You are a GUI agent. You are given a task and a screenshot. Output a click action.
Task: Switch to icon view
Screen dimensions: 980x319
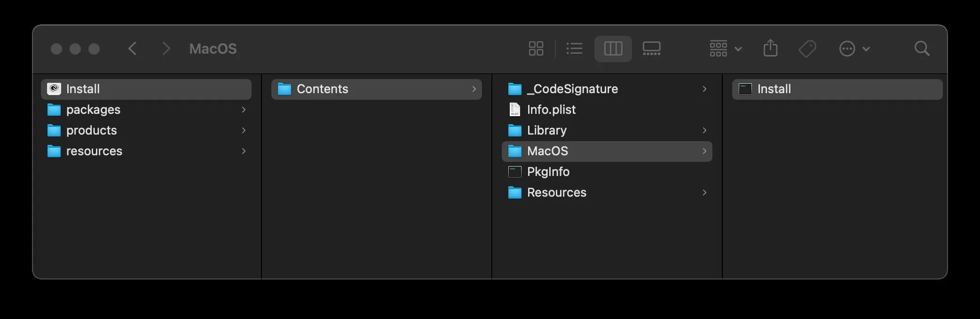[x=536, y=48]
